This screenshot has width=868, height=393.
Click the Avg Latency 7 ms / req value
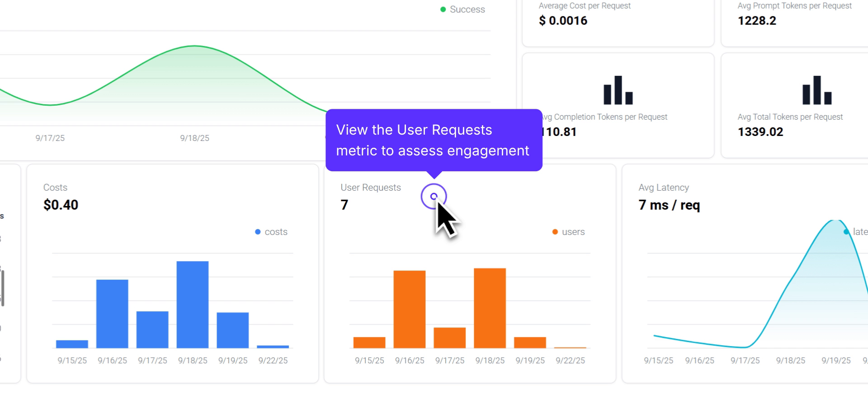click(x=669, y=205)
